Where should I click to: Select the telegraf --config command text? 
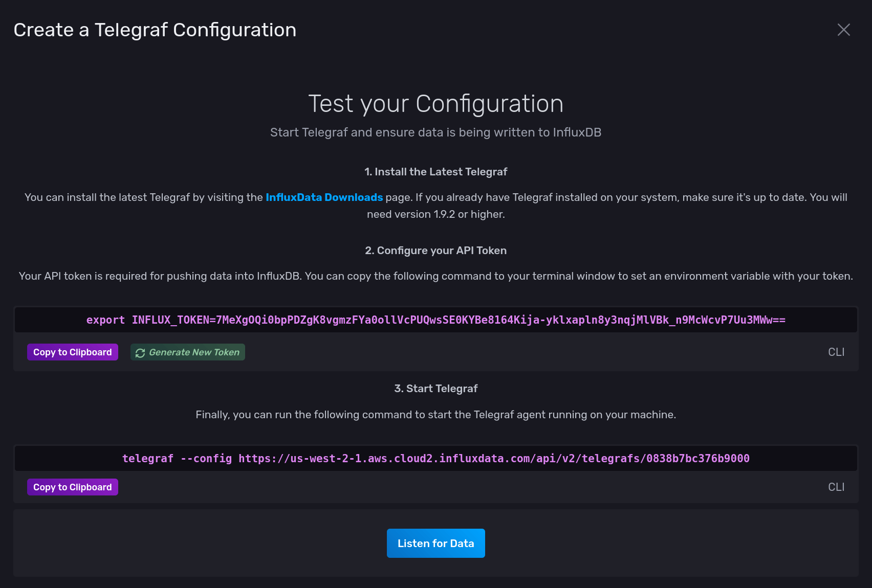pyautogui.click(x=436, y=458)
